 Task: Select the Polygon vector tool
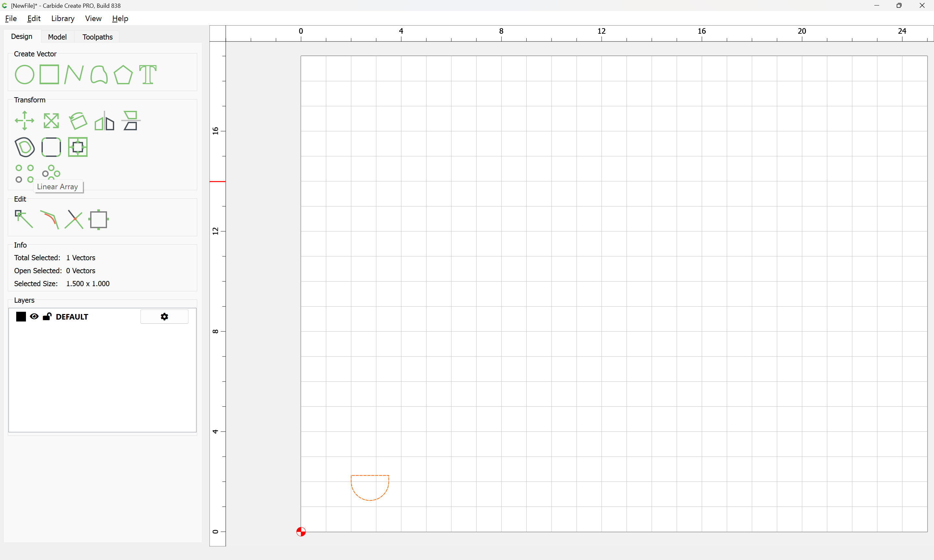pyautogui.click(x=123, y=74)
